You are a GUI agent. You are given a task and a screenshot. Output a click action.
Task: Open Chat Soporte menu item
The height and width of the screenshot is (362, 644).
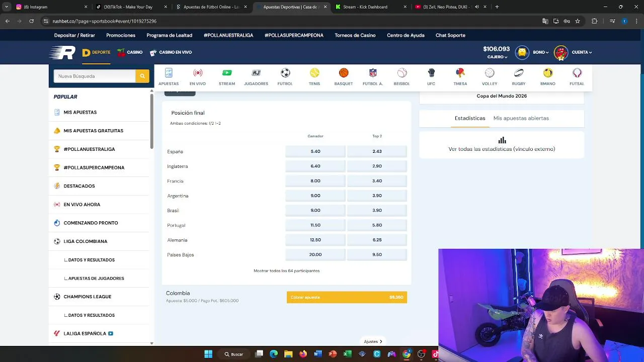450,35
